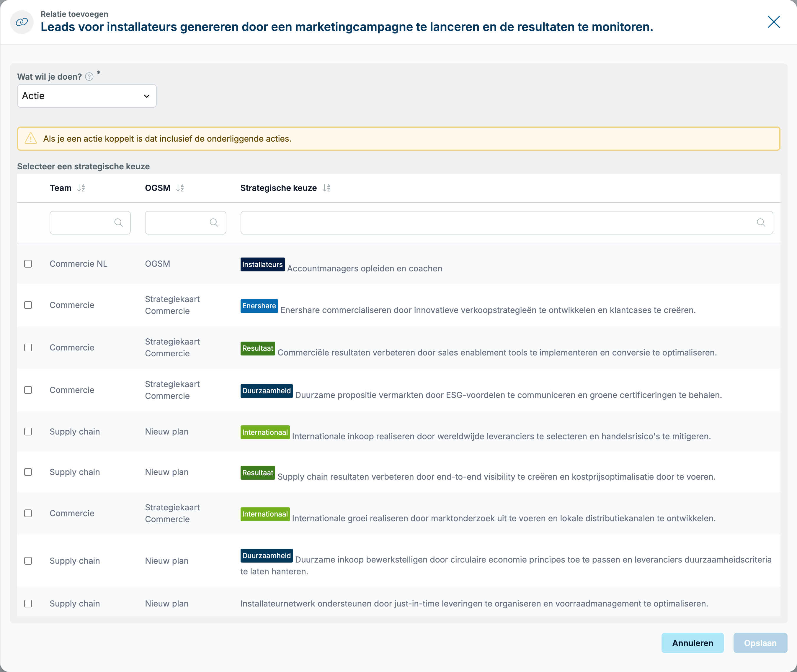The image size is (797, 672).
Task: Click the Installateurs tag label
Action: point(262,264)
